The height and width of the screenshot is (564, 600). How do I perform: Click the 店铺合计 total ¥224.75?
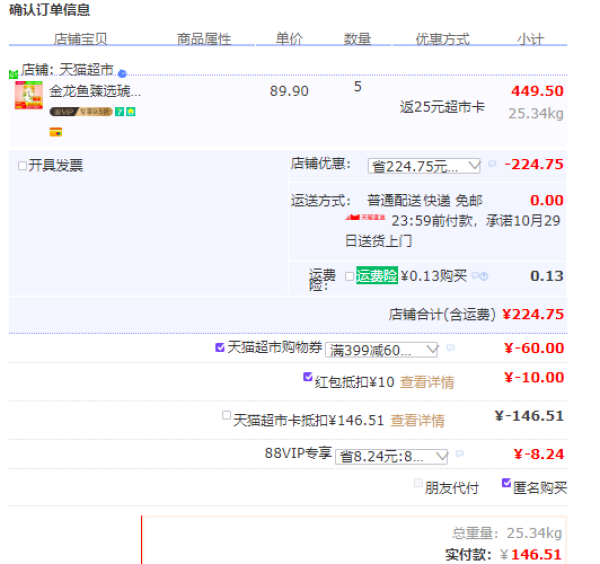(533, 314)
